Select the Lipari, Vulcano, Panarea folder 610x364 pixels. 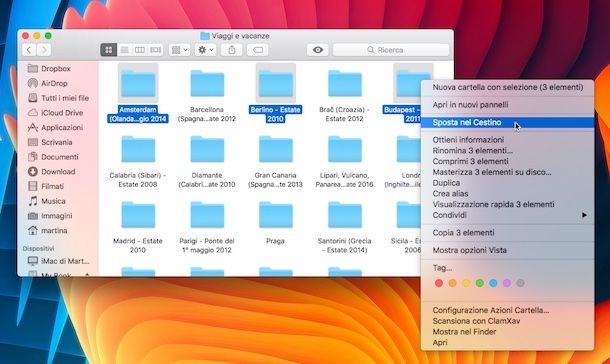[x=345, y=149]
